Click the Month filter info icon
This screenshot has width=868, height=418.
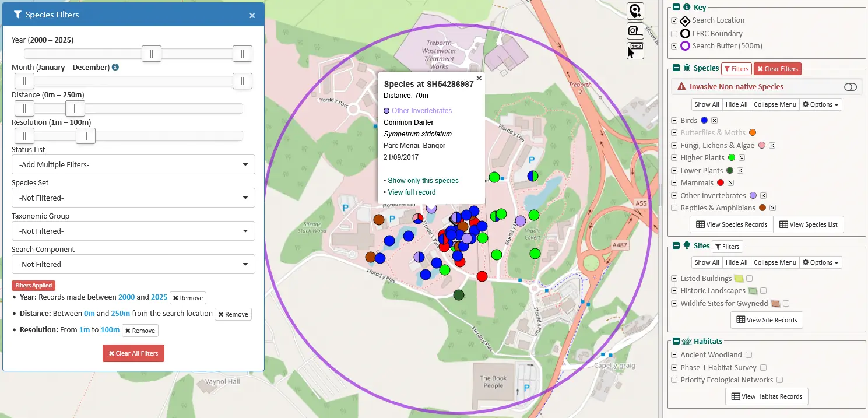coord(115,67)
